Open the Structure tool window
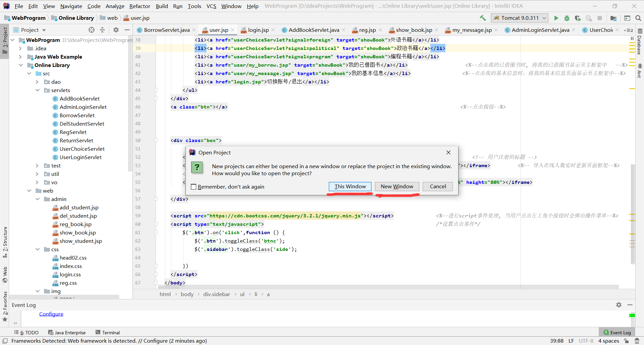 (x=5, y=242)
